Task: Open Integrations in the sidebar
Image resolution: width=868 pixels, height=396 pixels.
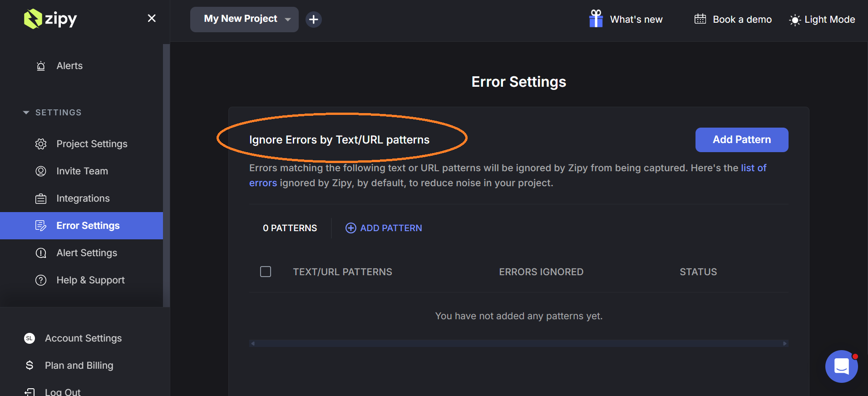Action: click(x=83, y=198)
